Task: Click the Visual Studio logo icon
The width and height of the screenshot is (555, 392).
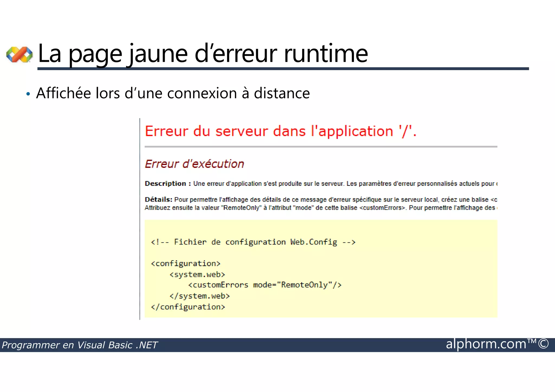Action: pyautogui.click(x=20, y=54)
